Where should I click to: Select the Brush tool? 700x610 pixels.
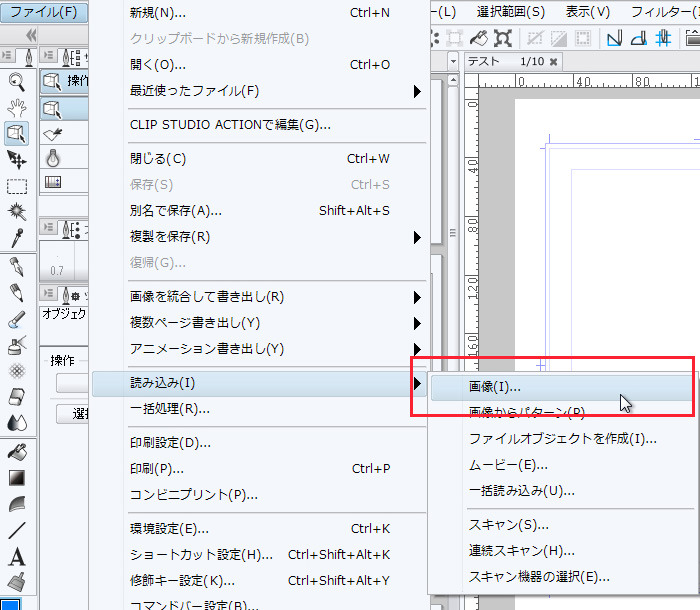tap(17, 319)
